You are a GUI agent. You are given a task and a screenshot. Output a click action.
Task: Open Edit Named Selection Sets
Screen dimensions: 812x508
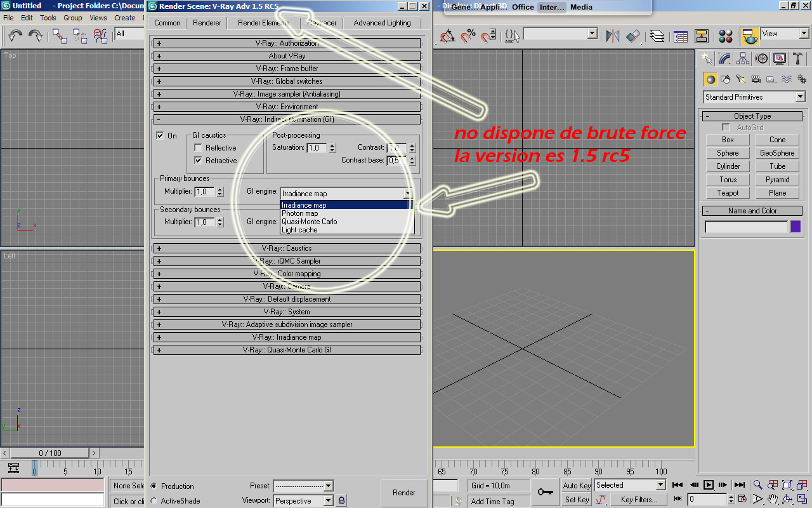point(511,36)
